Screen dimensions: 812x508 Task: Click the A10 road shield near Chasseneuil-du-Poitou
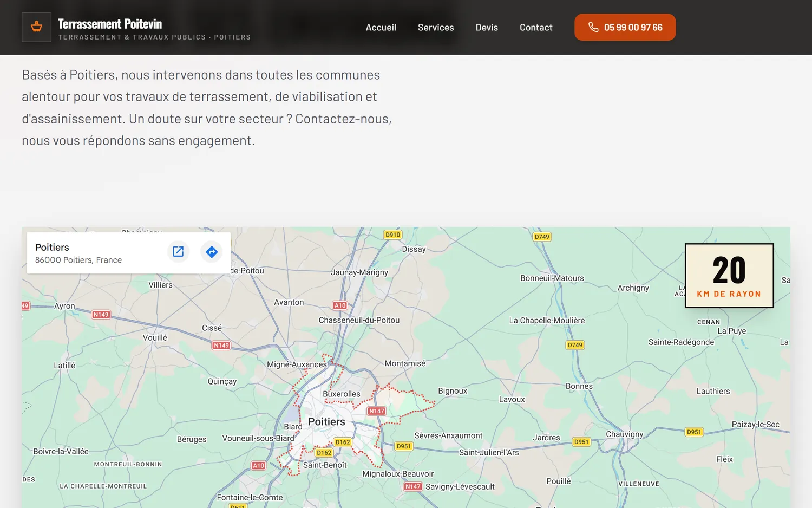(x=340, y=305)
